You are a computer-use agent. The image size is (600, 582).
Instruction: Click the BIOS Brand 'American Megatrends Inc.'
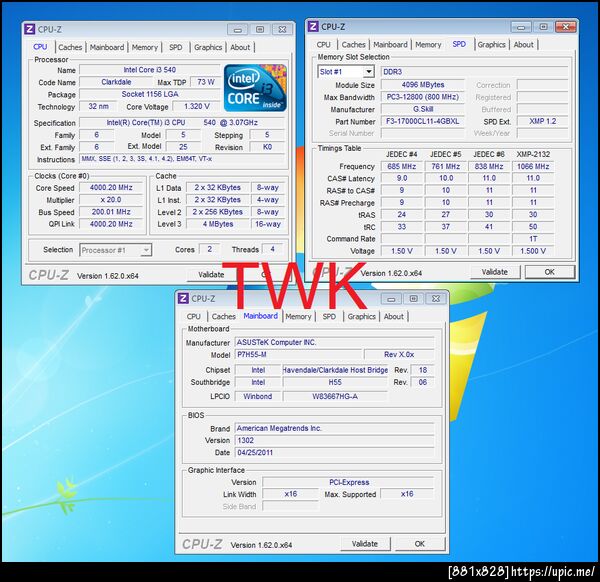coord(334,428)
